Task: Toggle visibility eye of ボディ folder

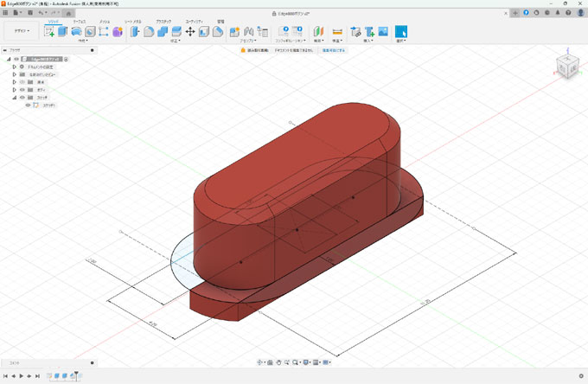Action: pyautogui.click(x=22, y=90)
